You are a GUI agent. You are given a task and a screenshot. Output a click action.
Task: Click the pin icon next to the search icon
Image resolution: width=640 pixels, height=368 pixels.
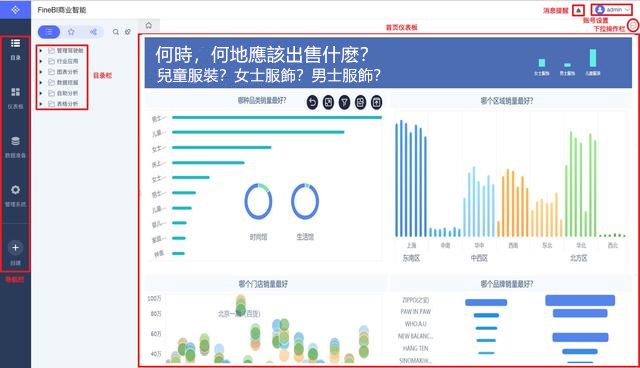click(128, 32)
